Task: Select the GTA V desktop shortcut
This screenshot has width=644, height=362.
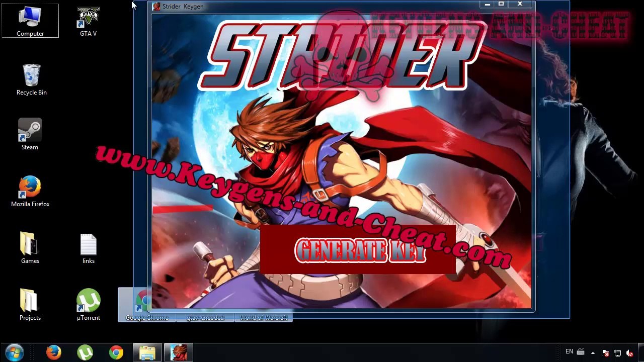Action: click(89, 21)
